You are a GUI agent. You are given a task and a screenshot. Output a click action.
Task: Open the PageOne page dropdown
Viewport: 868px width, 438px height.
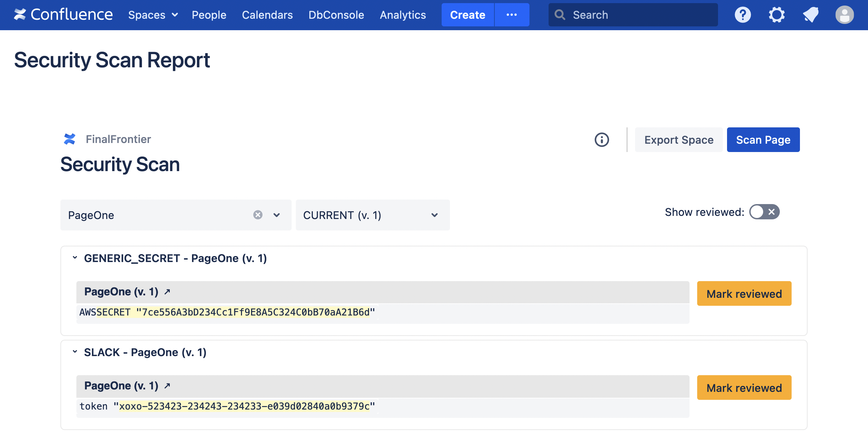click(x=277, y=215)
